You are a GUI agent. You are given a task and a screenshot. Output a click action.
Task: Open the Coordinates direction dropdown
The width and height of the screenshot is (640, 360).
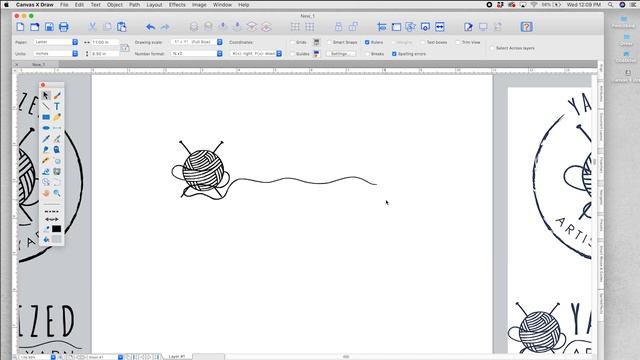click(x=256, y=53)
